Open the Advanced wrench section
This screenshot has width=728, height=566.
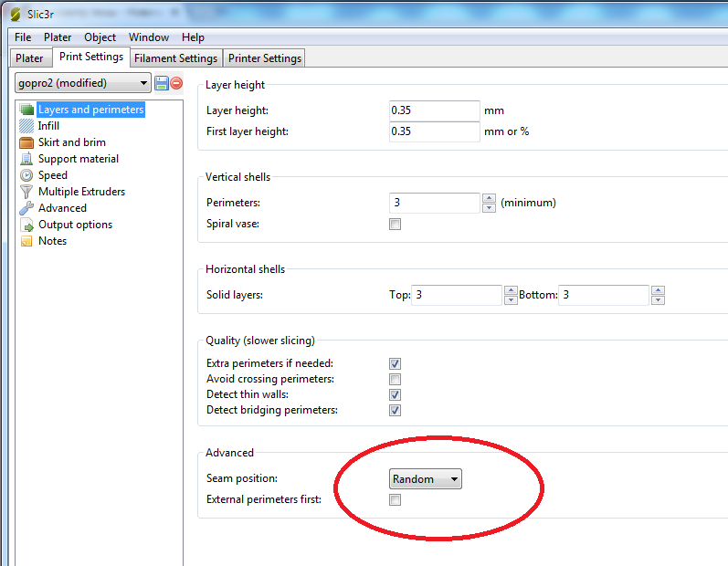click(x=62, y=208)
